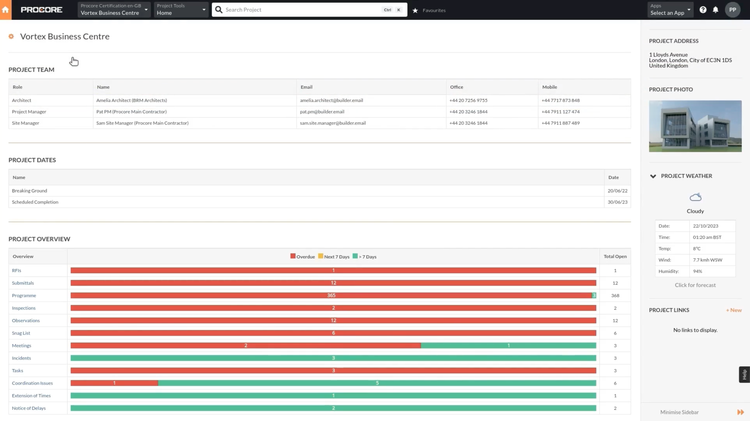This screenshot has width=750, height=421.
Task: Click the Procore logo
Action: click(x=42, y=10)
